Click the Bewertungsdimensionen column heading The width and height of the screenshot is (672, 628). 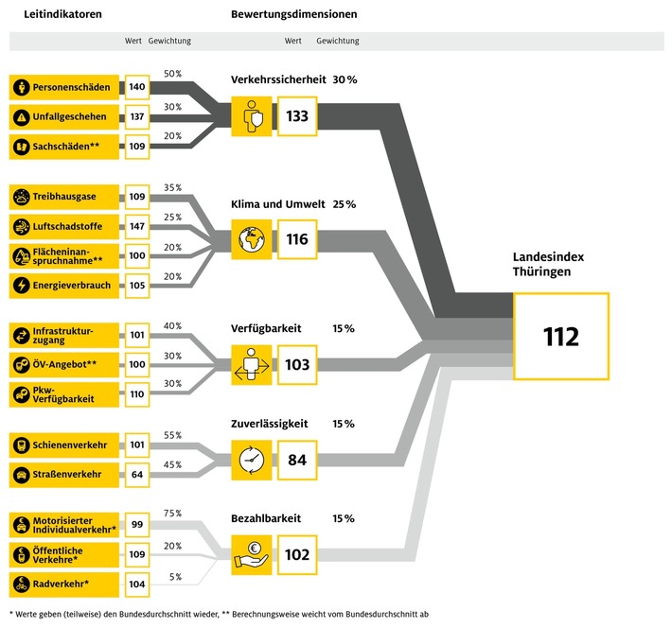tap(294, 14)
